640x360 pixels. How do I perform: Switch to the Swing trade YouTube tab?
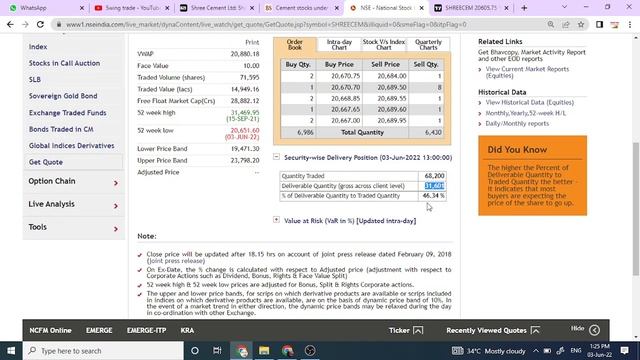131,8
